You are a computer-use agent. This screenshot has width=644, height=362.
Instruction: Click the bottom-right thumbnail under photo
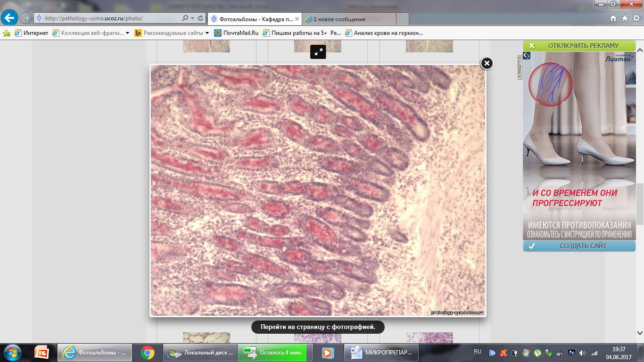tap(429, 337)
